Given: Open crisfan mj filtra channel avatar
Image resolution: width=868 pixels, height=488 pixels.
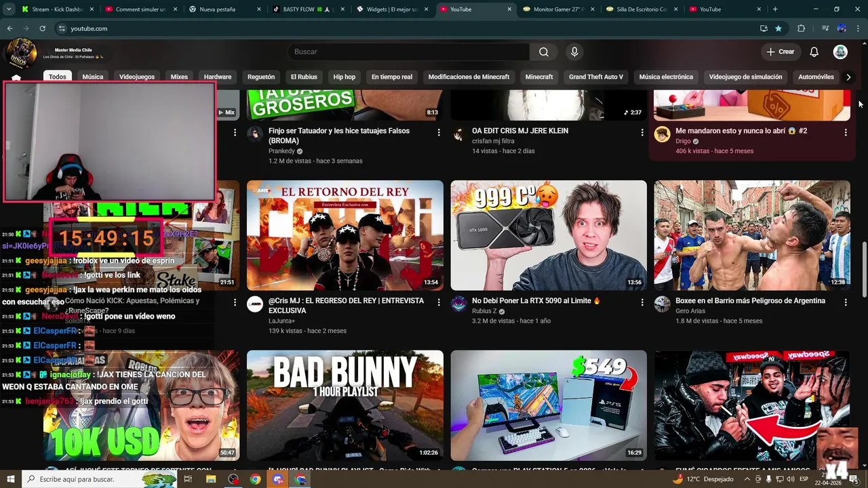Looking at the screenshot, I should pos(458,134).
